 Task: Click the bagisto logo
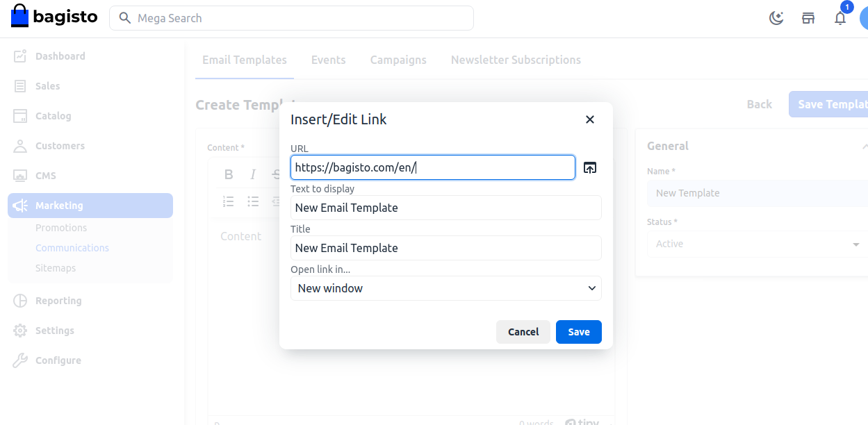[x=54, y=17]
